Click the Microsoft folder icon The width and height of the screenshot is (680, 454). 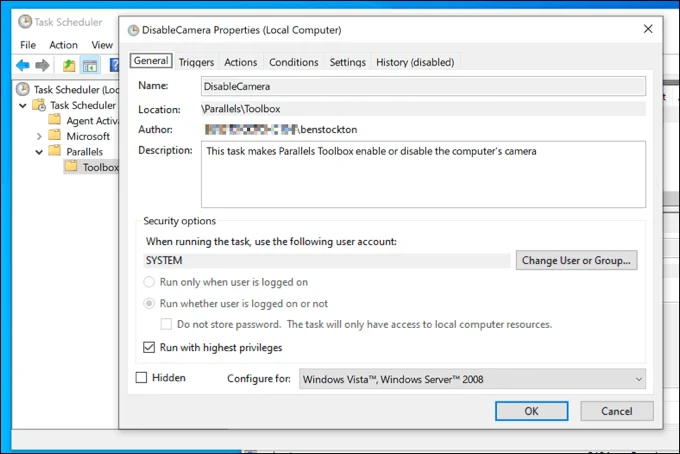click(55, 135)
